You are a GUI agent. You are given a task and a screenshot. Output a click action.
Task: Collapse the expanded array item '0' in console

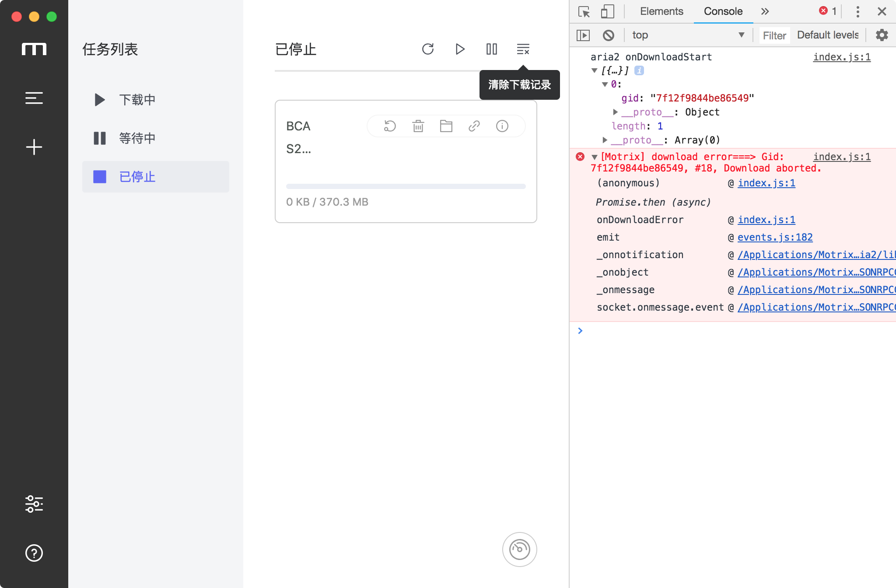coord(604,84)
